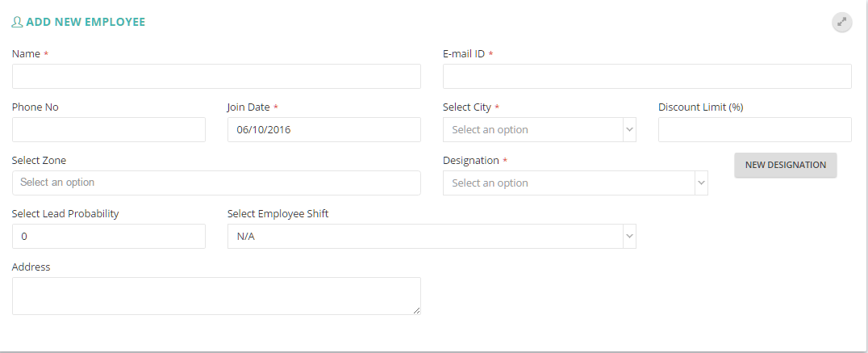This screenshot has width=868, height=353.
Task: Click the E-mail ID label
Action: [464, 54]
